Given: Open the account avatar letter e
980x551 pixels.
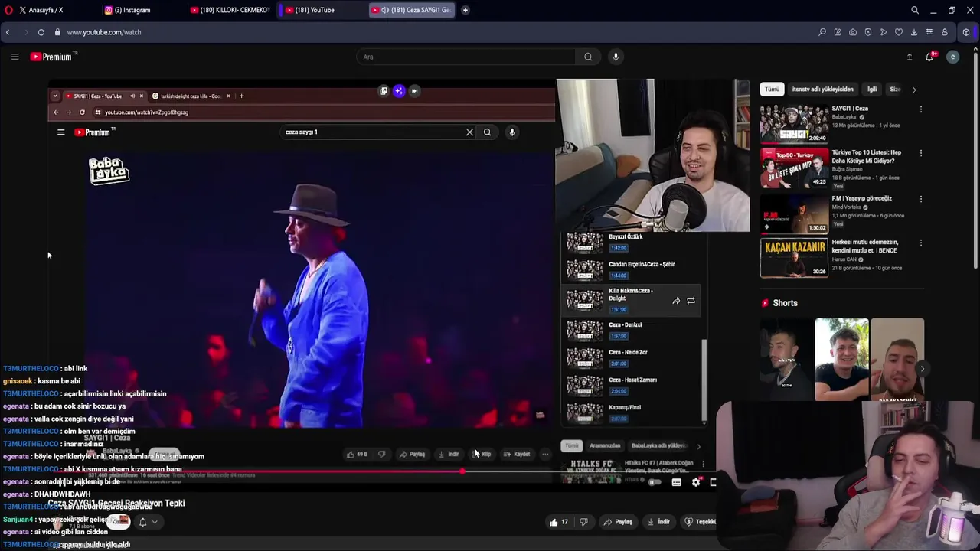Looking at the screenshot, I should (953, 57).
